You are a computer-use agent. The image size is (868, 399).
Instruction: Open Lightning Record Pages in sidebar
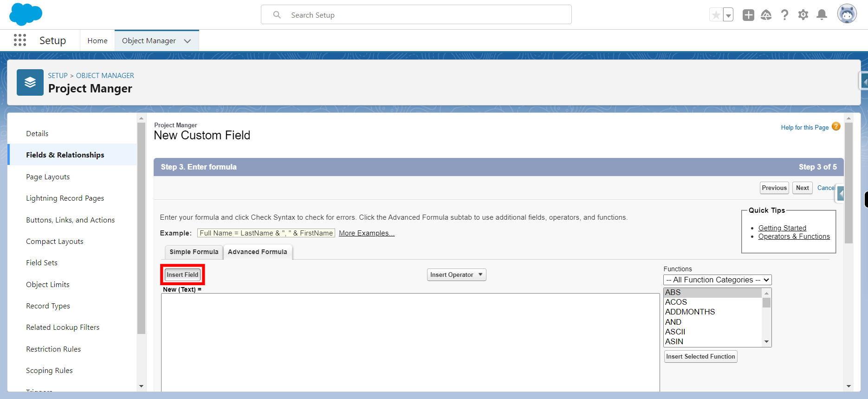click(x=65, y=198)
